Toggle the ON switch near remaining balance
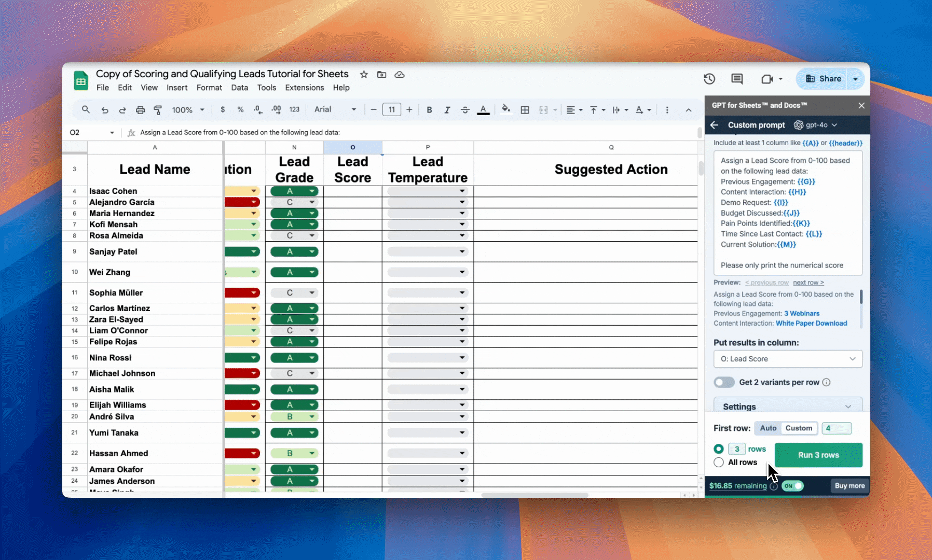This screenshot has height=560, width=932. point(793,486)
